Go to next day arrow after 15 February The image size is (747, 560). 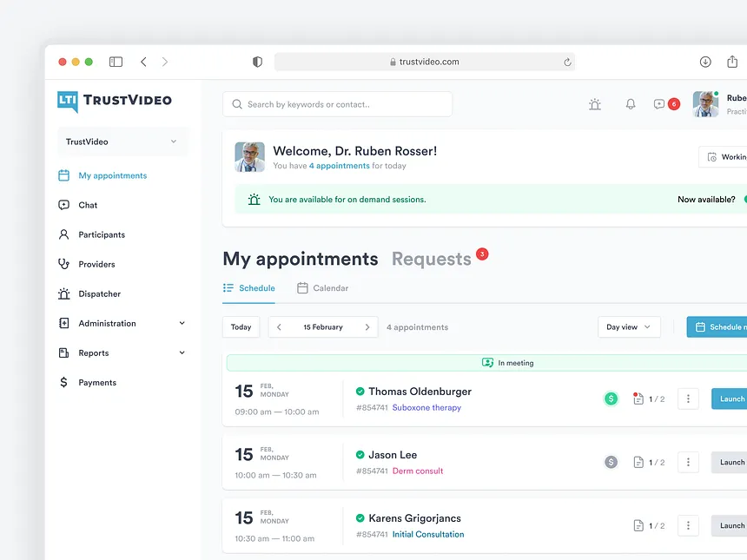[367, 327]
